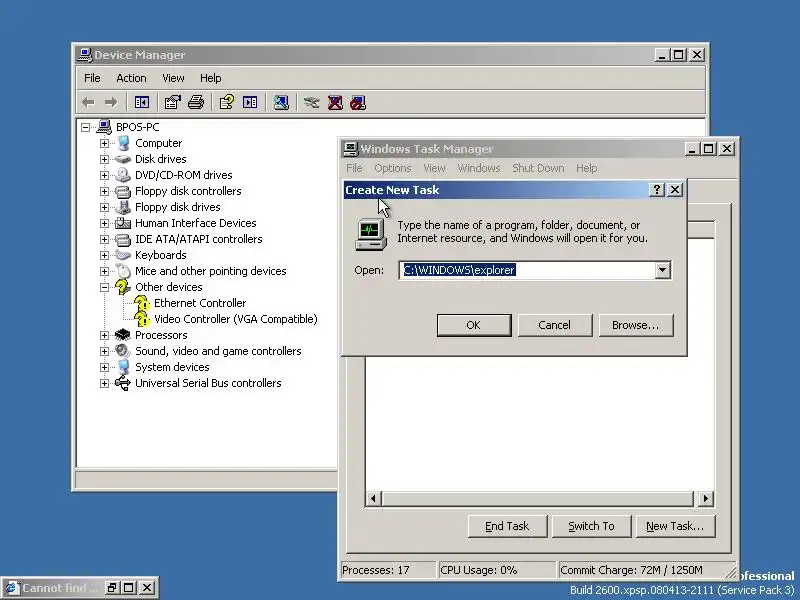Collapse the Other devices node
The image size is (800, 600).
(x=105, y=287)
